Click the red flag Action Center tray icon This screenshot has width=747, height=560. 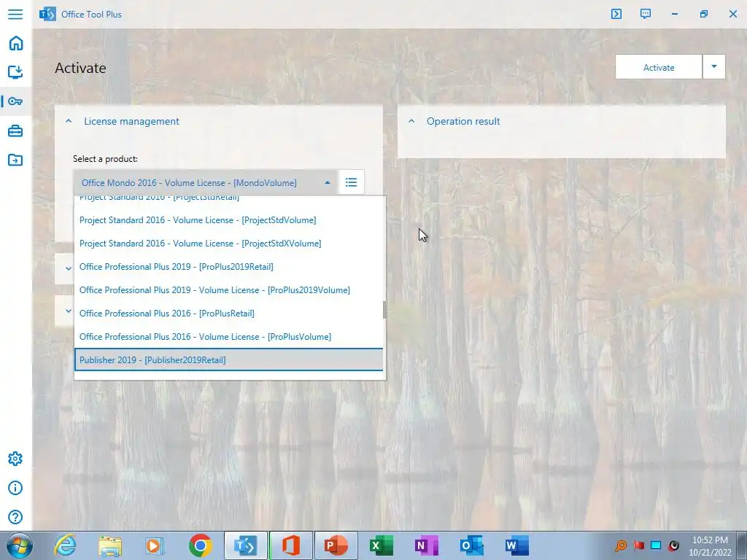pos(639,545)
